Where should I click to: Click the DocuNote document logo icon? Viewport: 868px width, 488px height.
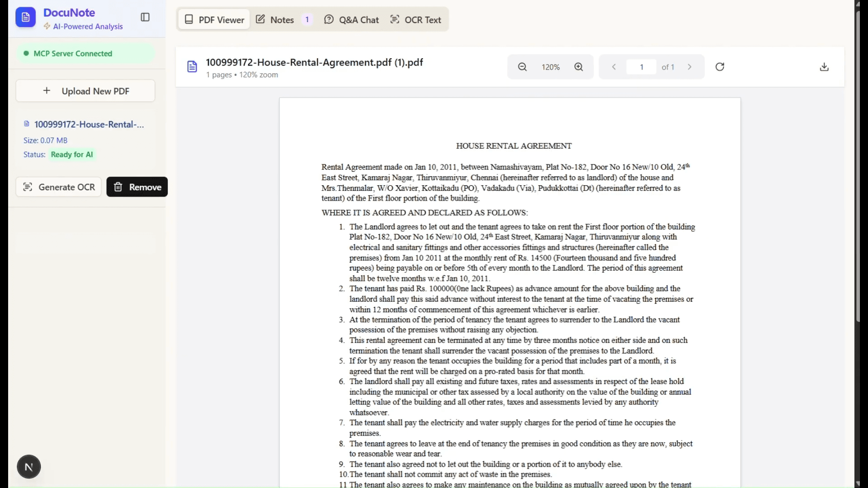25,17
